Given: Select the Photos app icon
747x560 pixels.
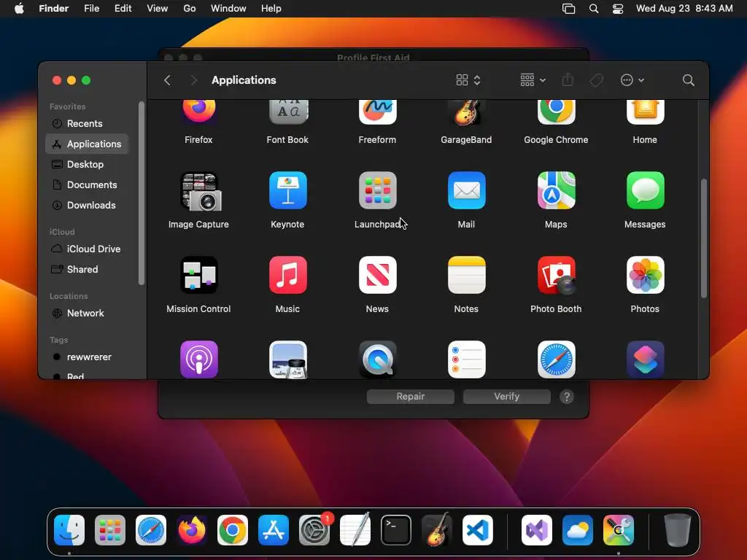Looking at the screenshot, I should [645, 275].
